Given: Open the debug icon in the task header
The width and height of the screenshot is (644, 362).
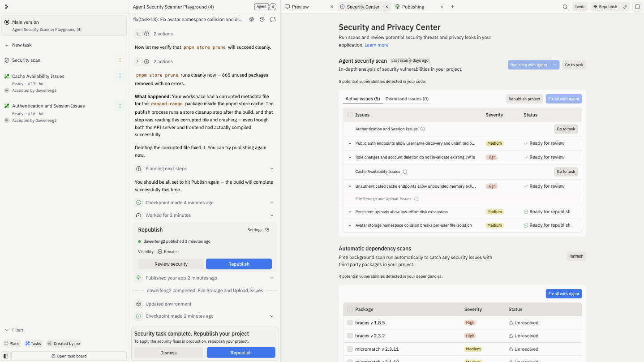Looking at the screenshot, I should (x=252, y=19).
